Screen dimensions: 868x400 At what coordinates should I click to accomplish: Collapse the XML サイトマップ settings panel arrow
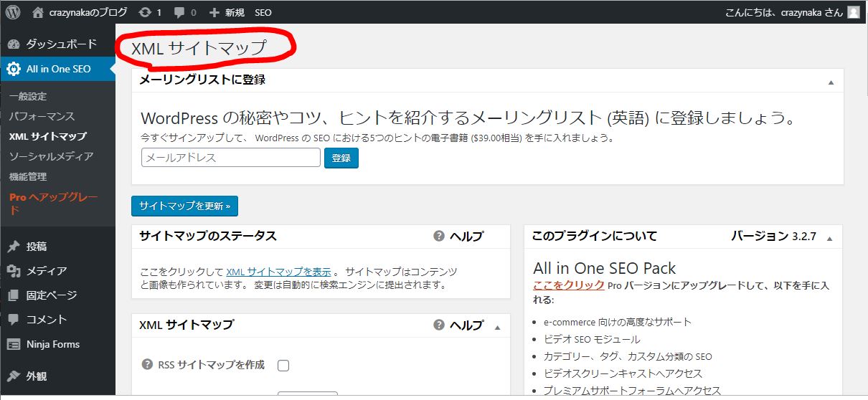(498, 328)
